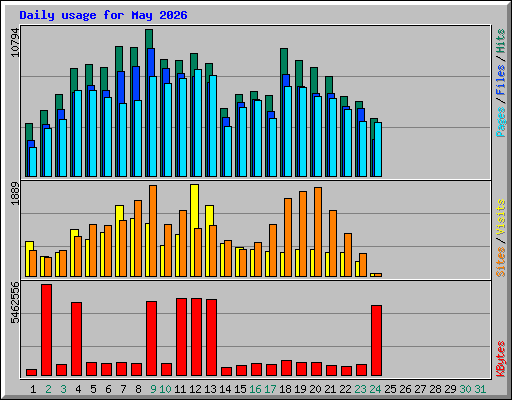Image resolution: width=512 pixels, height=400 pixels.
Task: Click the short red KBytes bar above day 1
Action: [31, 373]
